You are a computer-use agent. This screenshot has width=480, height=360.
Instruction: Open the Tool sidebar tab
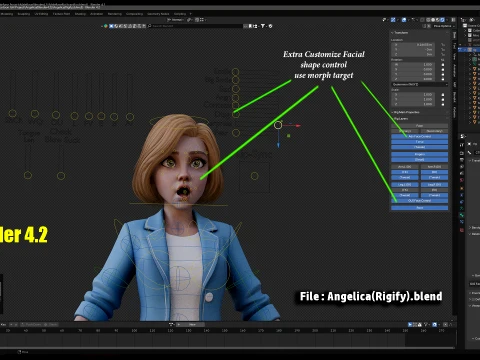pos(454,46)
